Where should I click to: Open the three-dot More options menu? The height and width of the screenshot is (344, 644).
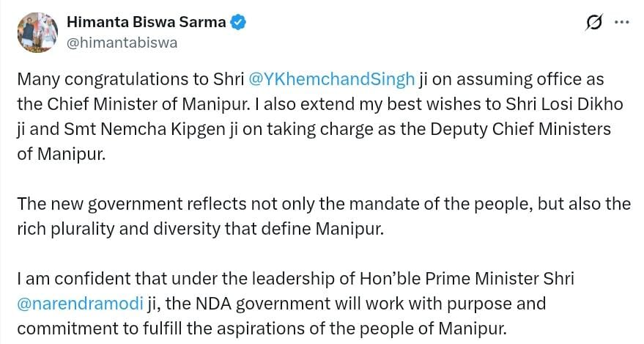[x=621, y=22]
